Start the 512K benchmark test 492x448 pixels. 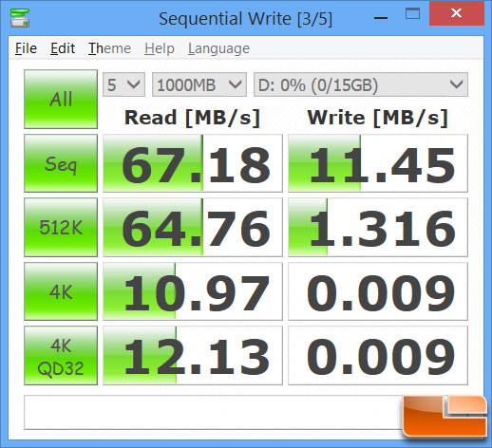61,227
